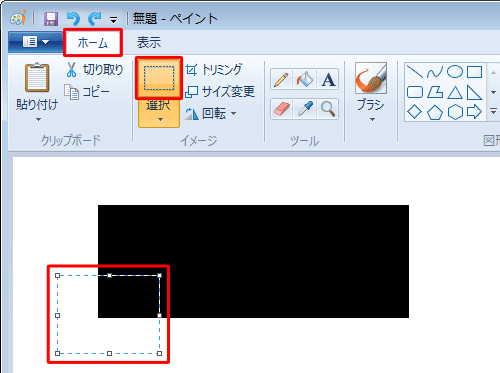Click the ブラシ brush icon
The image size is (500, 373).
pyautogui.click(x=371, y=78)
